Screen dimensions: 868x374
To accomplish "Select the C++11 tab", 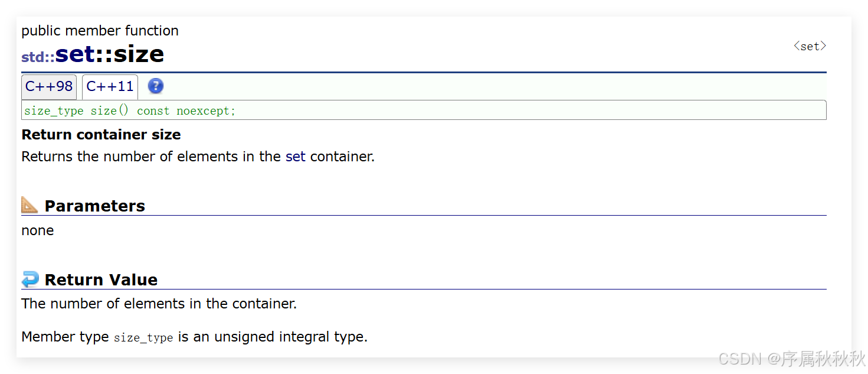I will tap(110, 86).
